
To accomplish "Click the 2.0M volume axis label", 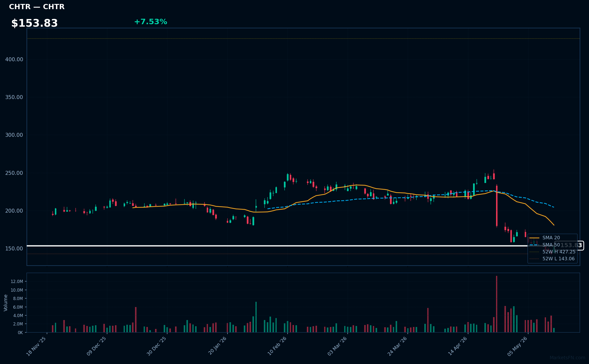I will coord(18,324).
